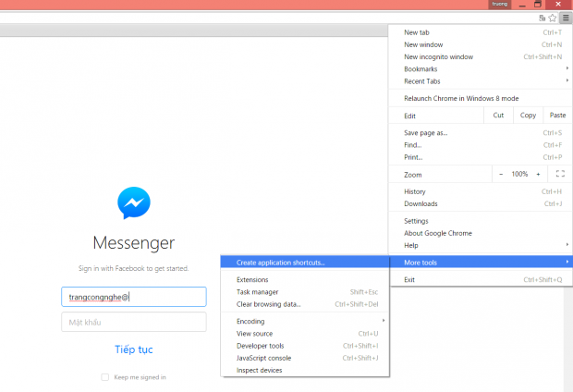This screenshot has height=392, width=573.
Task: Click the Zoom label in menu
Action: click(412, 175)
